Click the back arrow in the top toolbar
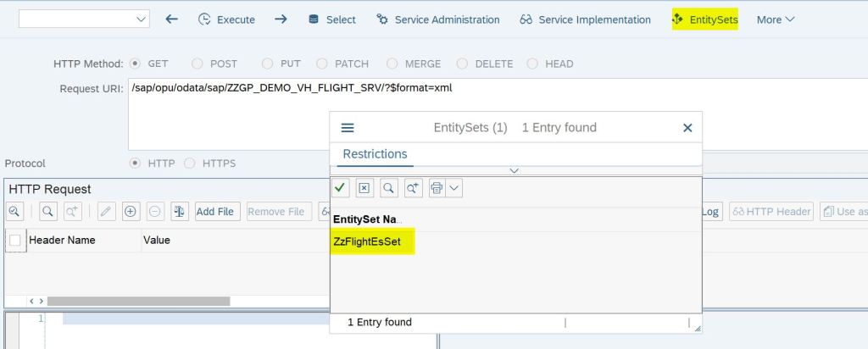Screen dimensions: 868x349 coord(172,19)
